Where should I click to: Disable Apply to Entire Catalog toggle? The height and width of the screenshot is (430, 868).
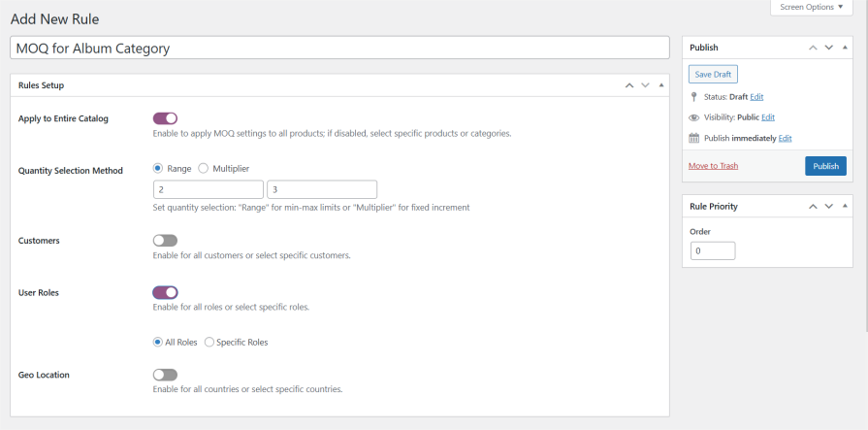[x=165, y=118]
